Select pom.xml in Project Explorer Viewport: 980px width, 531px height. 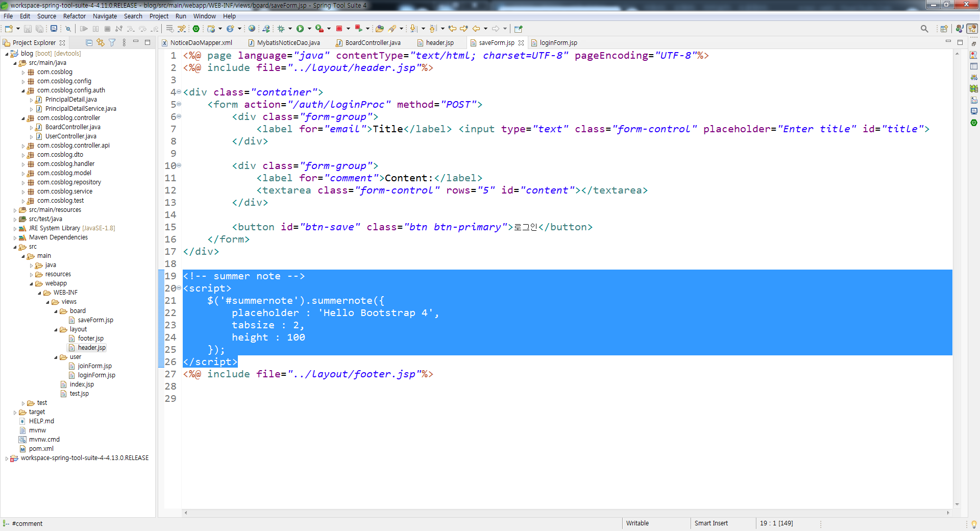coord(41,449)
